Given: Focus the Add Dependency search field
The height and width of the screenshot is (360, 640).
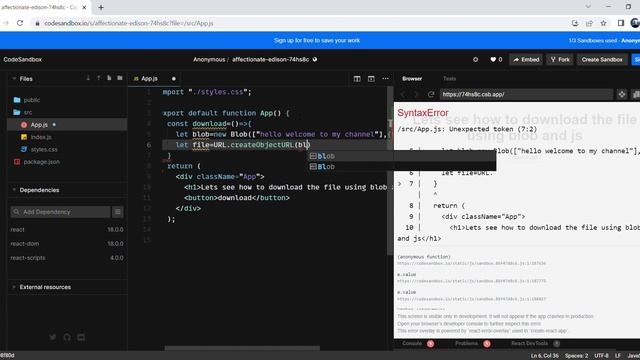Looking at the screenshot, I should (60, 212).
